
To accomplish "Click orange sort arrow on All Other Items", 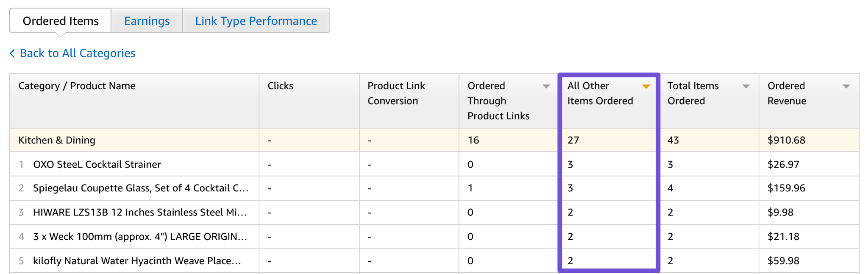I will tap(646, 86).
